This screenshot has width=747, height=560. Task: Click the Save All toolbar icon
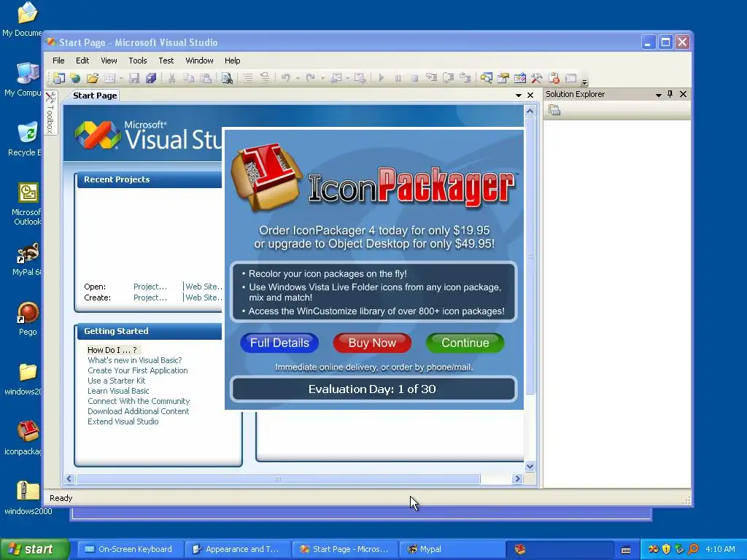151,78
